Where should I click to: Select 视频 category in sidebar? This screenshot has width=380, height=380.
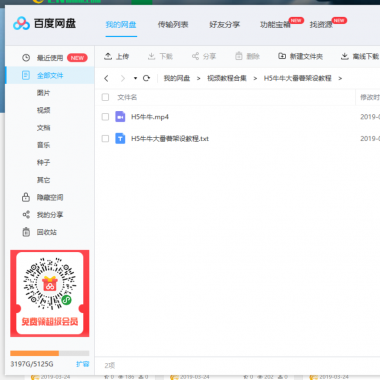[x=43, y=110]
